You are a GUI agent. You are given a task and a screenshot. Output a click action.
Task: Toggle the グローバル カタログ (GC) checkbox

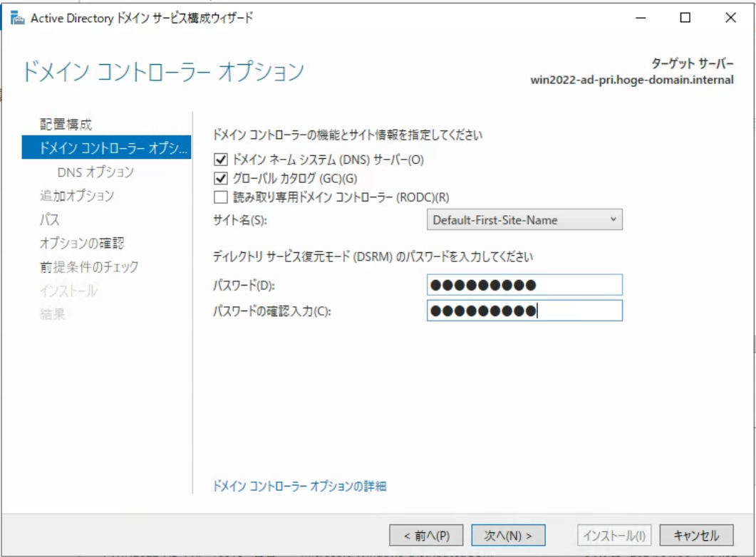[220, 178]
